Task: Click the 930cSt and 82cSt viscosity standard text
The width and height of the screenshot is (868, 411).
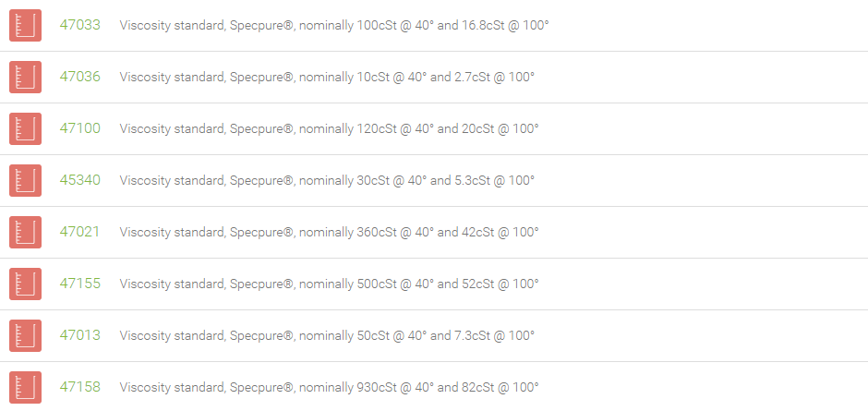Action: [330, 387]
